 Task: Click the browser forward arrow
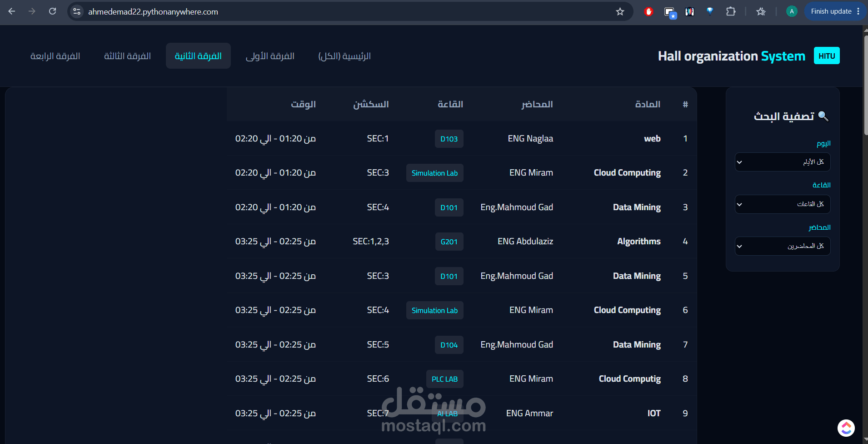pyautogui.click(x=32, y=11)
